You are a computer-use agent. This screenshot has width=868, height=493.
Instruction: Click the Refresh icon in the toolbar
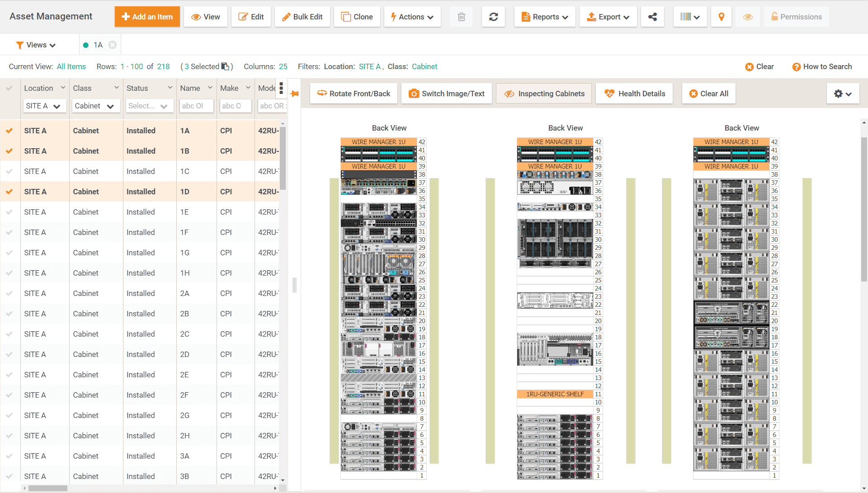click(x=493, y=17)
